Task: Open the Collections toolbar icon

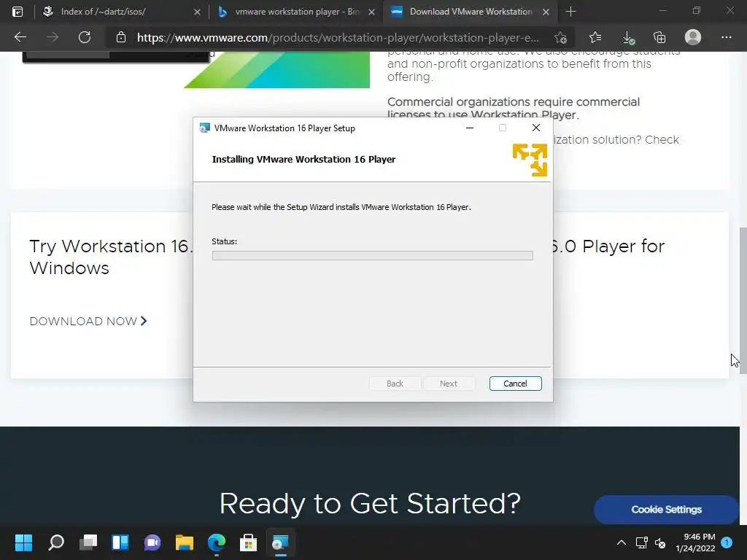Action: (x=659, y=37)
